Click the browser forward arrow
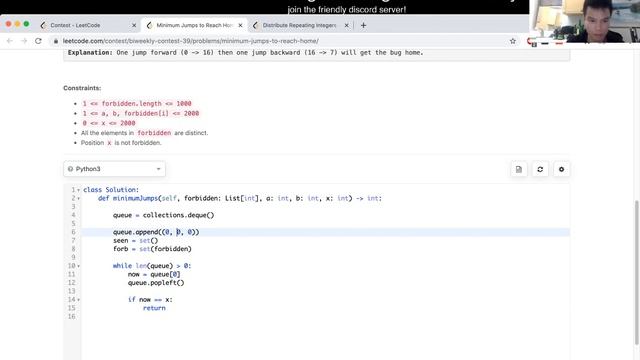Image resolution: width=640 pixels, height=360 pixels. point(24,41)
